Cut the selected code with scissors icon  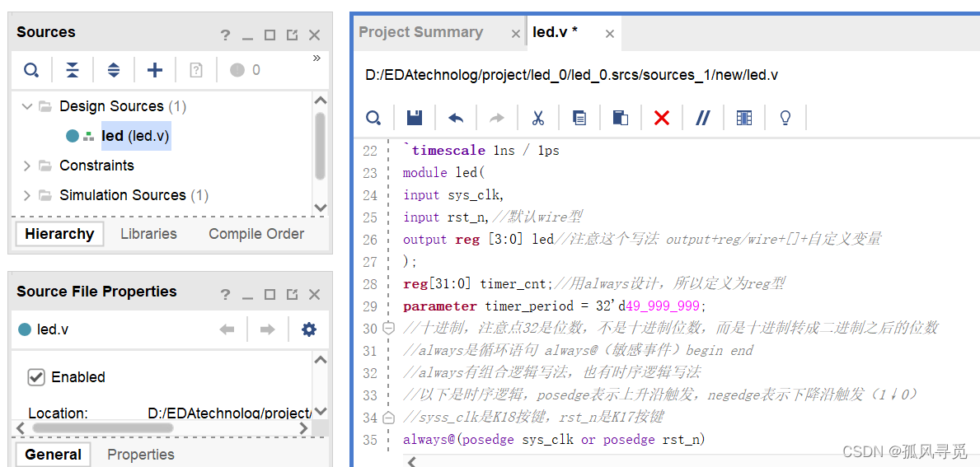tap(537, 118)
